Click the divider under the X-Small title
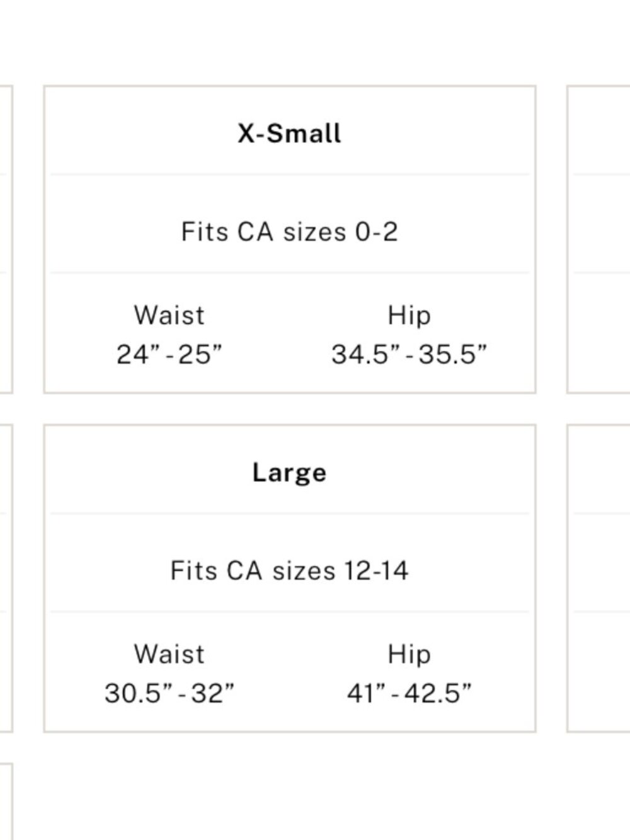The width and height of the screenshot is (630, 840). 289,175
